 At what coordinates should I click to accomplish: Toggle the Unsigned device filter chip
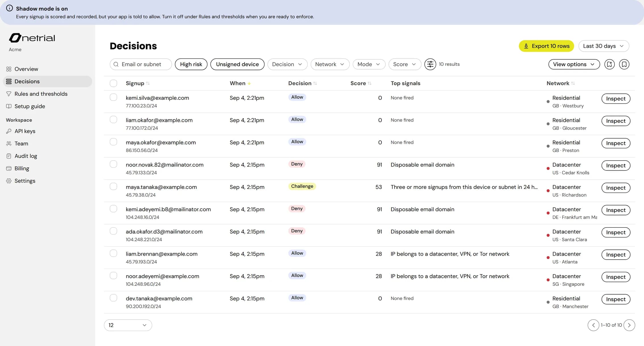pyautogui.click(x=237, y=64)
